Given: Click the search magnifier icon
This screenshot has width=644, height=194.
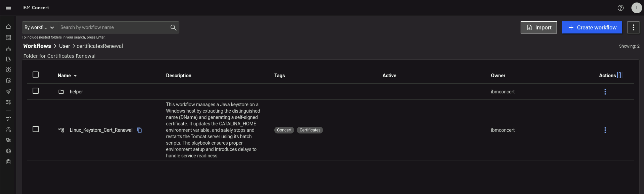Looking at the screenshot, I should (x=173, y=27).
